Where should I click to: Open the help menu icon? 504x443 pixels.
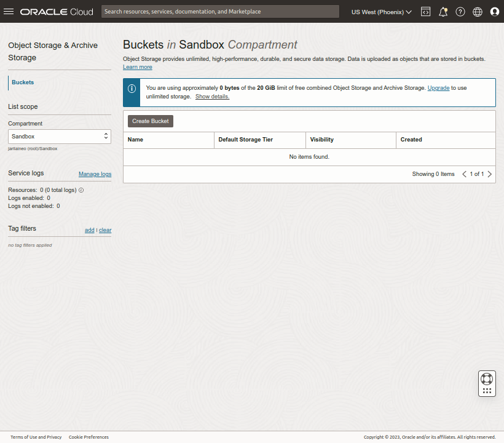coord(460,12)
